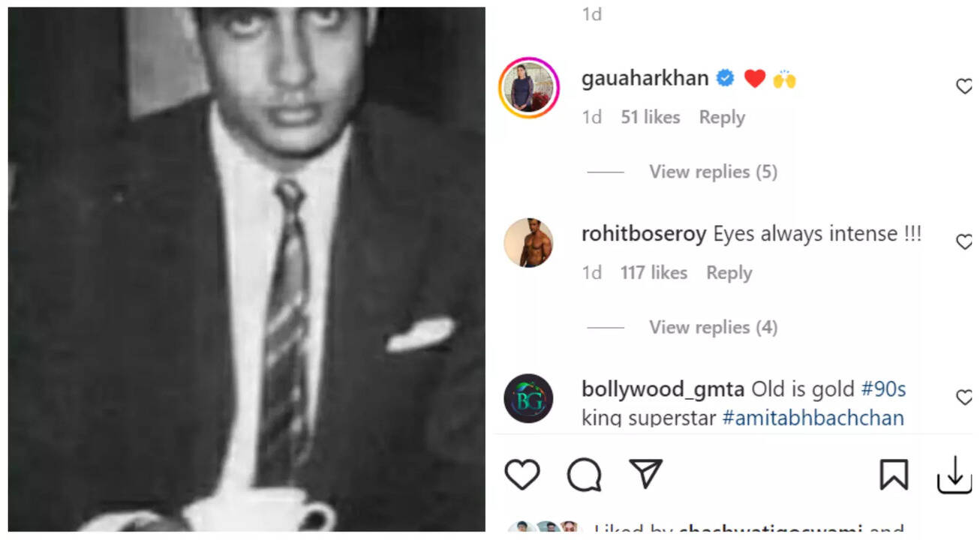Open comments via speech bubble icon
The width and height of the screenshot is (980, 540).
tap(584, 475)
